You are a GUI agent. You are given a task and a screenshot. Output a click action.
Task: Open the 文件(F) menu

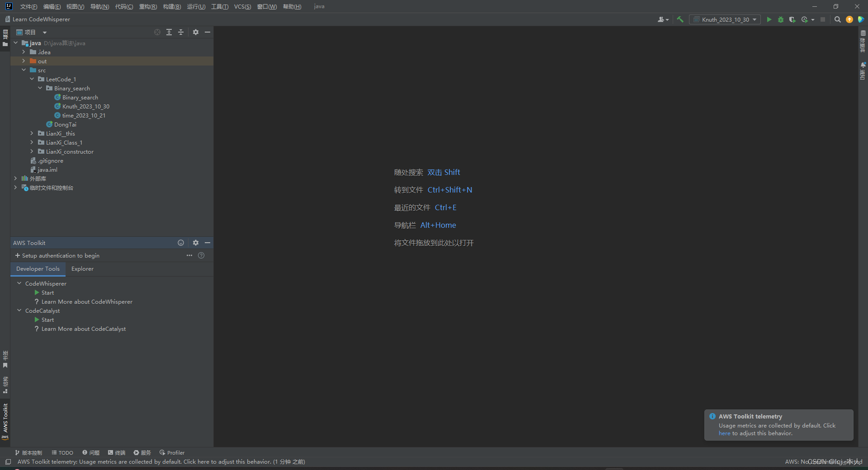tap(28, 6)
